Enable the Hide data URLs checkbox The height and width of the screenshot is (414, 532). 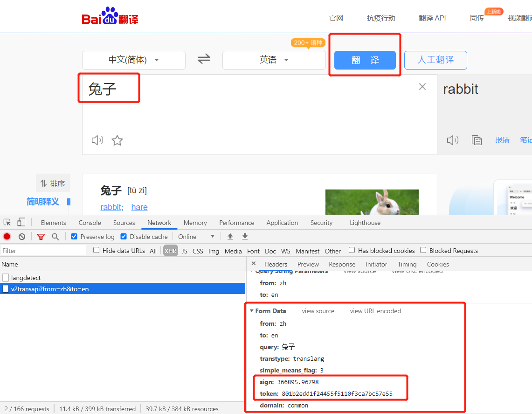click(97, 250)
